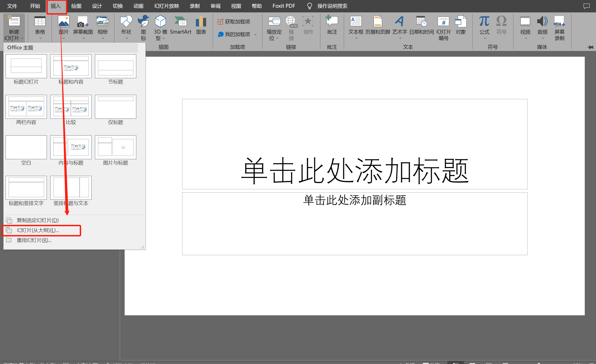This screenshot has height=364, width=596.
Task: Switch to Design (设计) tab
Action: pos(97,6)
